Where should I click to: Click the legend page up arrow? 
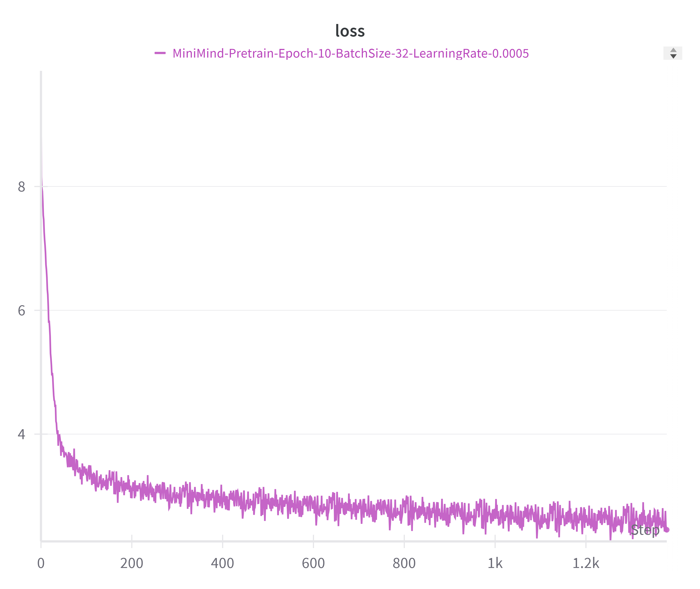(673, 50)
